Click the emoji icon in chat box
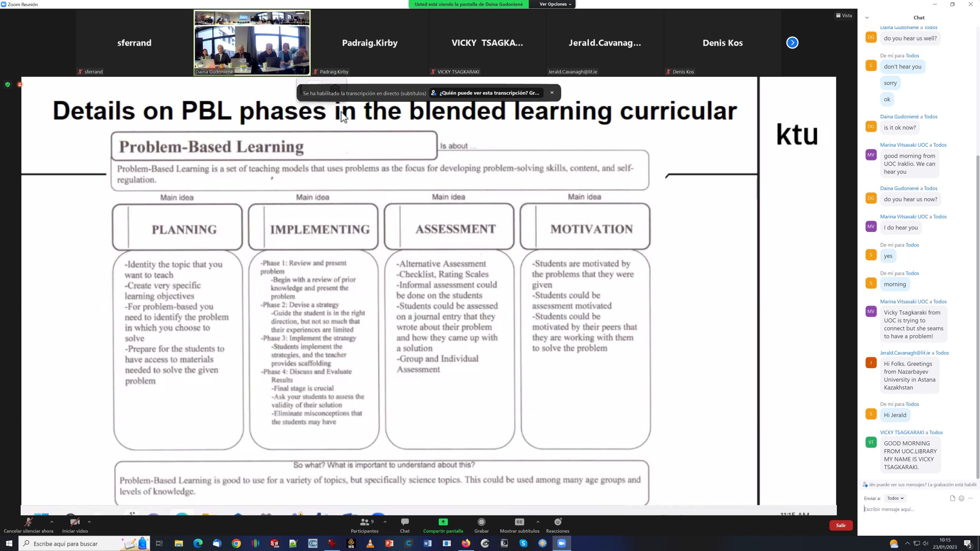The image size is (980, 551). [961, 498]
